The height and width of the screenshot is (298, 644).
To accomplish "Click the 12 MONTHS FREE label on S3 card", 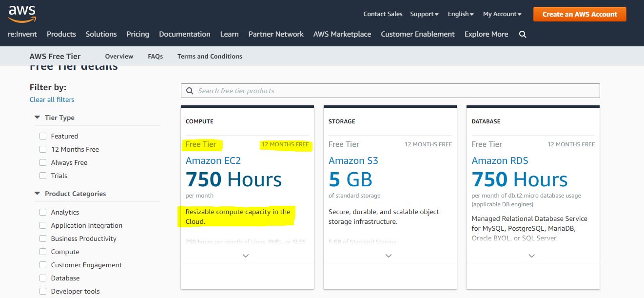I will [428, 144].
